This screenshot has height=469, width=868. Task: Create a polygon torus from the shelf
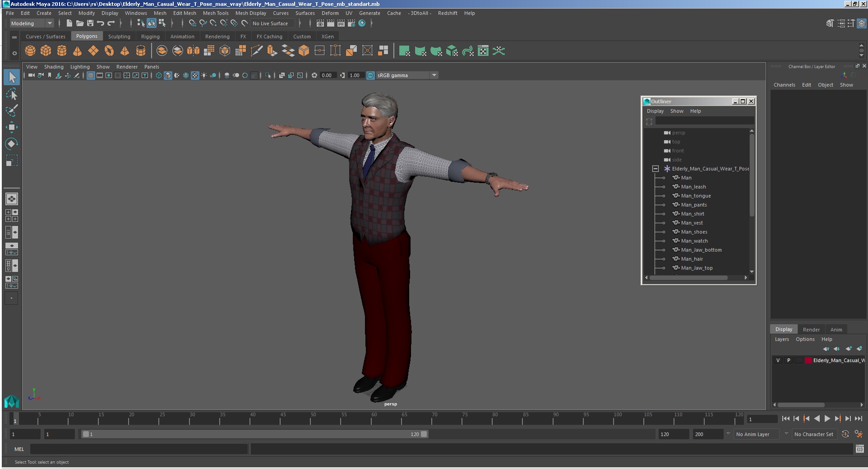click(x=109, y=51)
